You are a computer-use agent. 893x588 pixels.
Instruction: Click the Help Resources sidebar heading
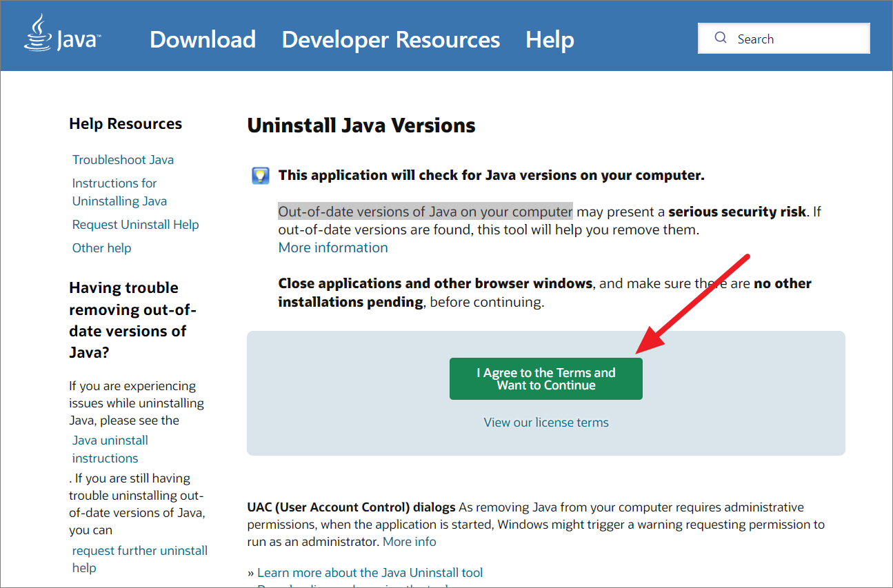click(126, 124)
